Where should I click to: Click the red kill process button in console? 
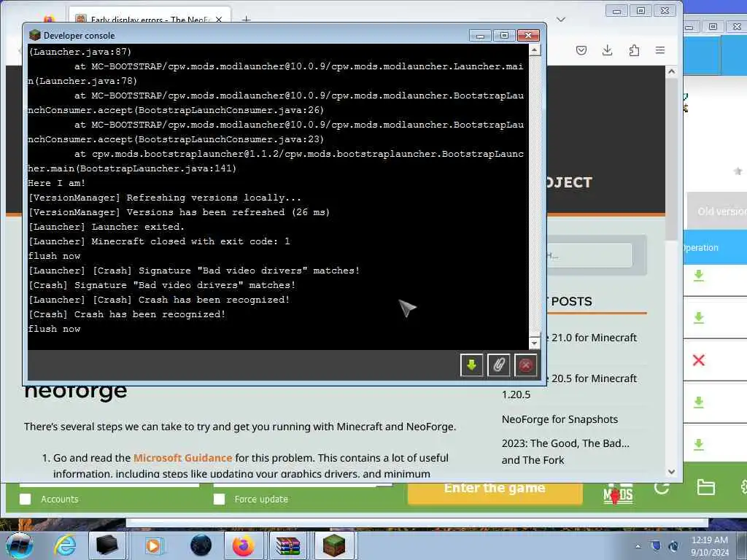coord(526,365)
